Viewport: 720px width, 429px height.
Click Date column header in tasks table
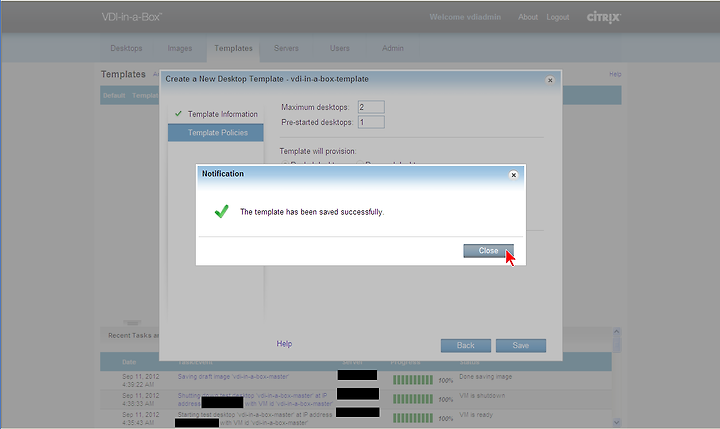coord(129,362)
